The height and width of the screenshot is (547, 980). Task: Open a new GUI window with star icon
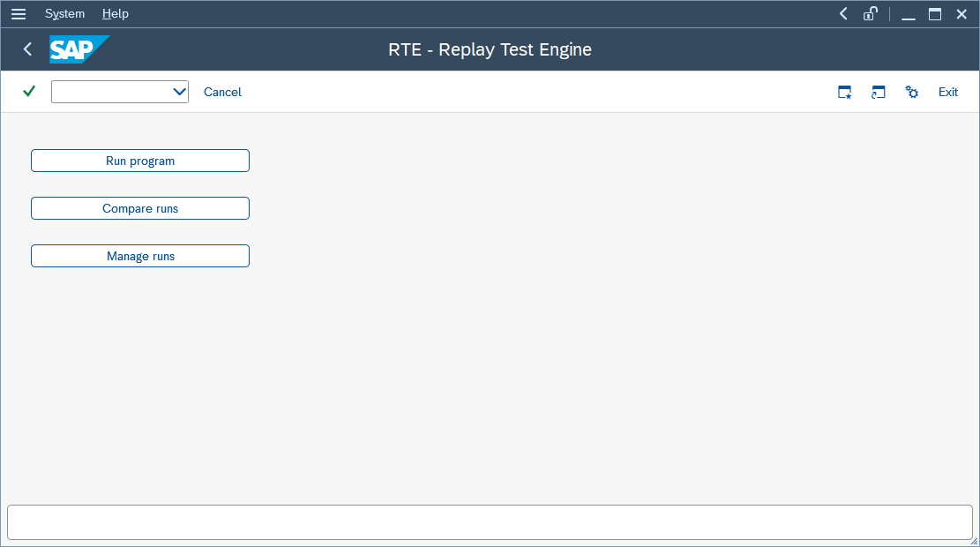pyautogui.click(x=844, y=92)
